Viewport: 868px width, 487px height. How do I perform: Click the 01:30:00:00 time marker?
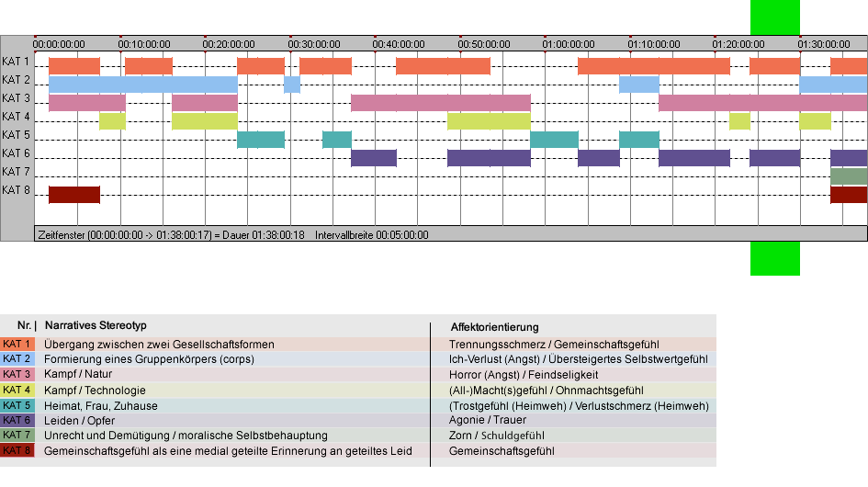pyautogui.click(x=824, y=44)
